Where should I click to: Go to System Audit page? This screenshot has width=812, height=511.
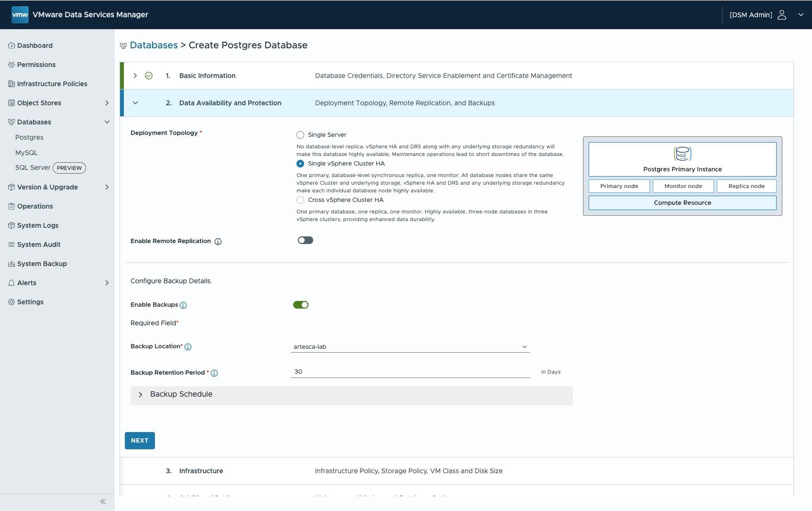click(x=39, y=244)
